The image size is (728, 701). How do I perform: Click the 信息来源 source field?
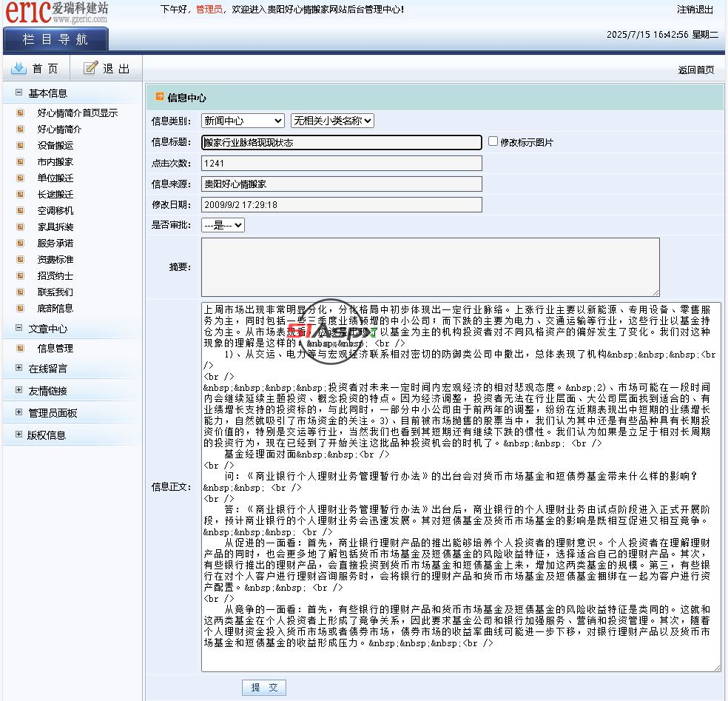click(x=342, y=184)
